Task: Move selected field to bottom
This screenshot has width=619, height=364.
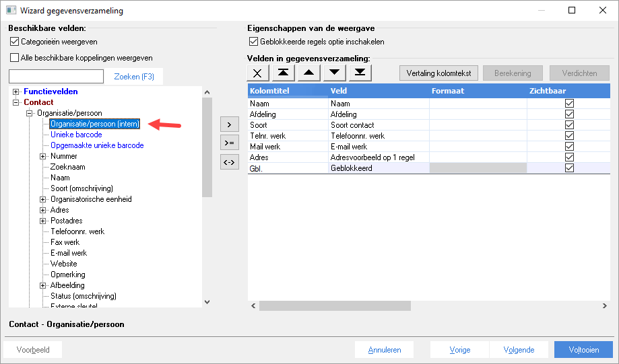Action: (360, 73)
